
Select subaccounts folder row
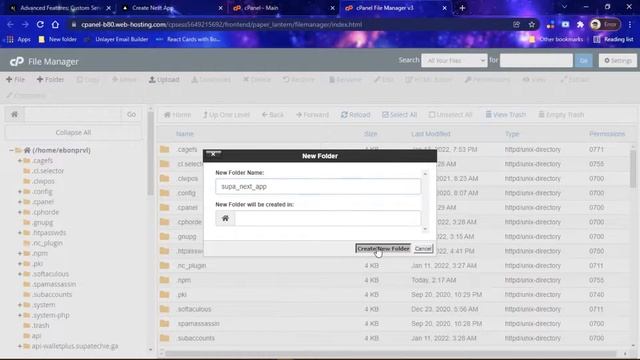[394, 338]
